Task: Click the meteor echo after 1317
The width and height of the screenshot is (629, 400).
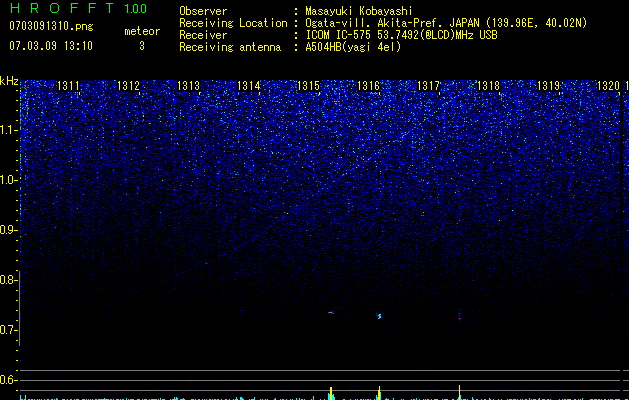Action: pyautogui.click(x=459, y=315)
